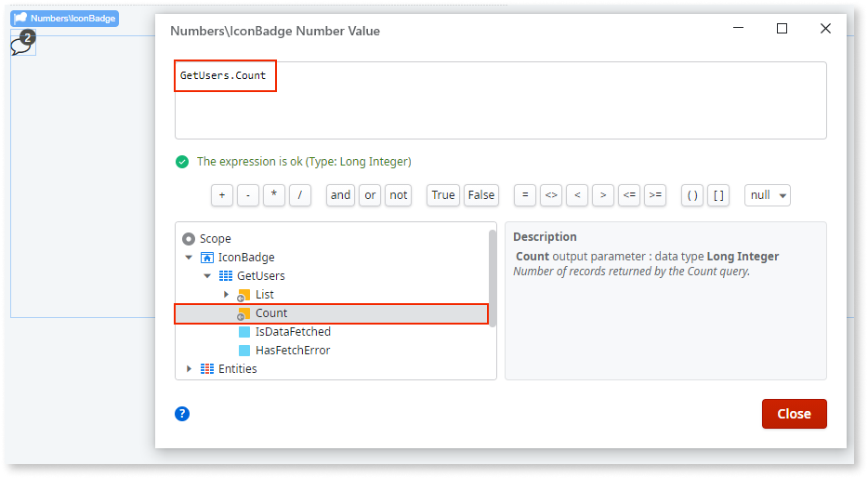Click the List output parameter icon
The image size is (868, 478).
click(x=243, y=295)
